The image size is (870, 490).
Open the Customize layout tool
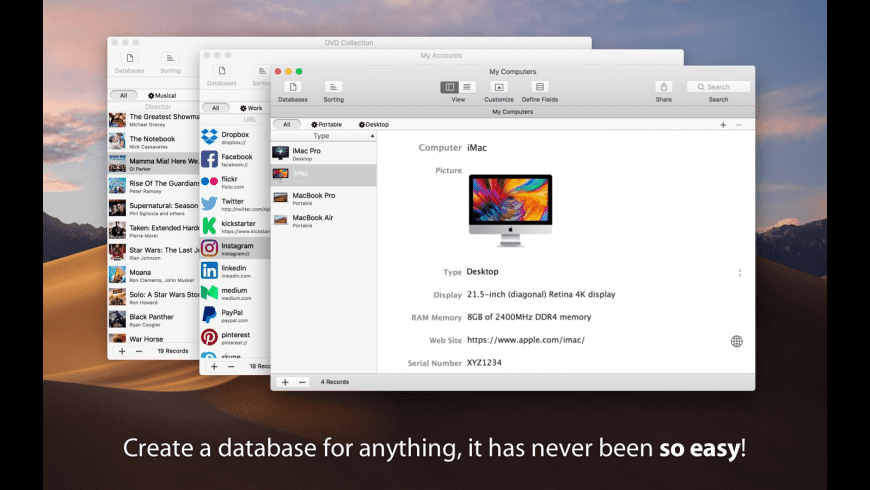(x=499, y=88)
